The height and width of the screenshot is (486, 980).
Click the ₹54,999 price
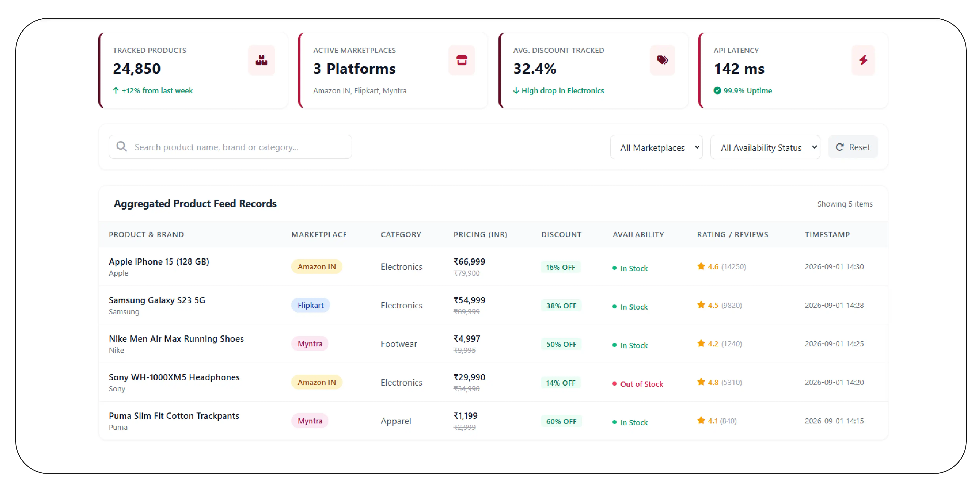pyautogui.click(x=469, y=300)
